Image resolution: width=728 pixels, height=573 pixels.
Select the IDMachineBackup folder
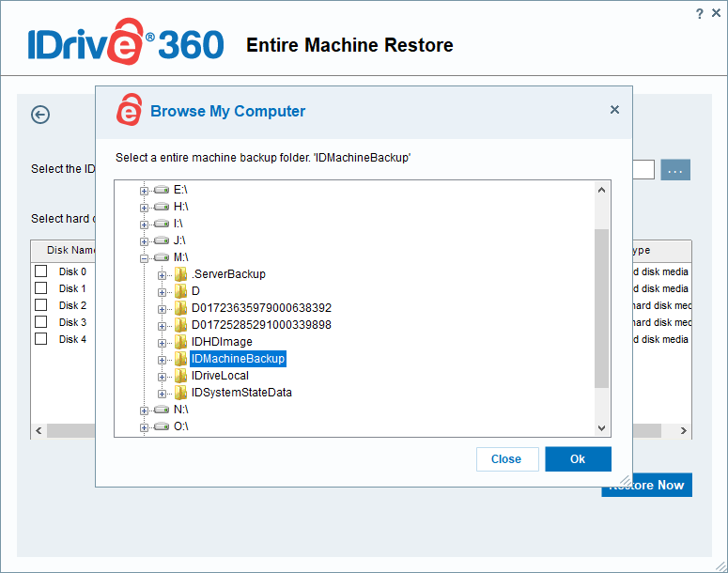238,359
